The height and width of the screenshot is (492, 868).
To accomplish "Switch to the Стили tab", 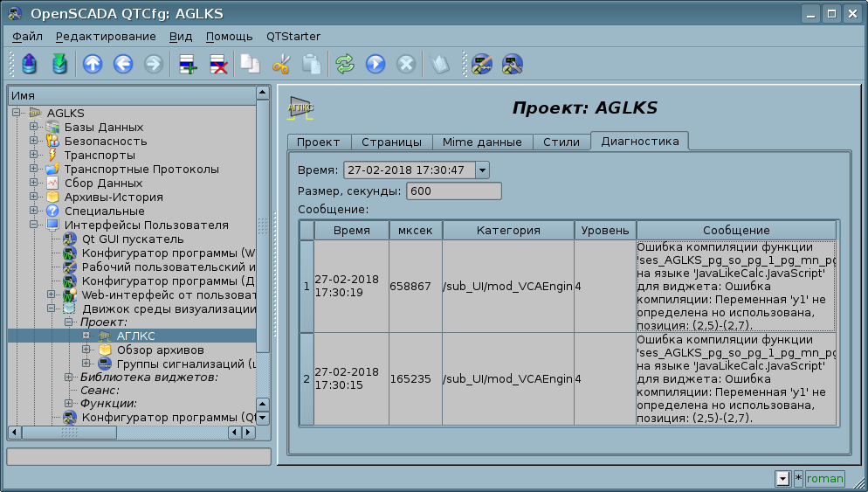I will (561, 142).
